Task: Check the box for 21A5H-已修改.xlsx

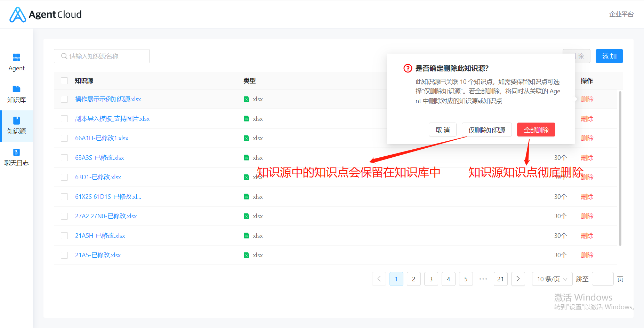Action: click(x=64, y=236)
